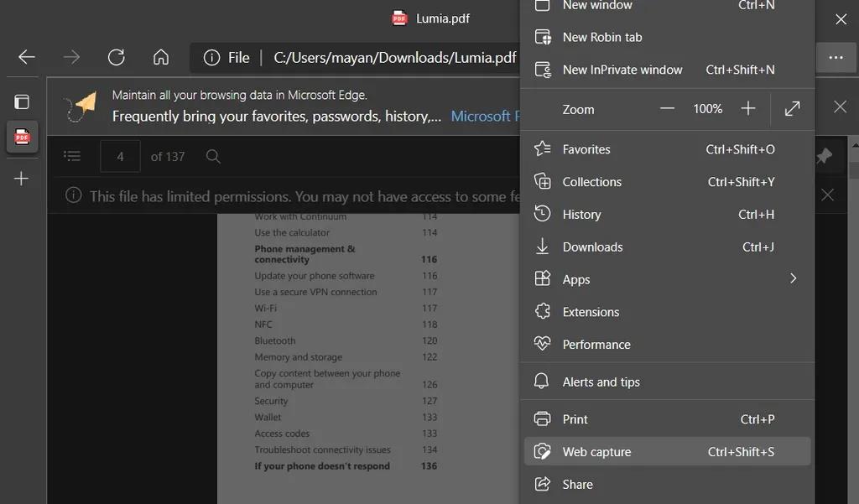This screenshot has height=504, width=859.
Task: Close the browsing data sync banner
Action: coord(840,107)
